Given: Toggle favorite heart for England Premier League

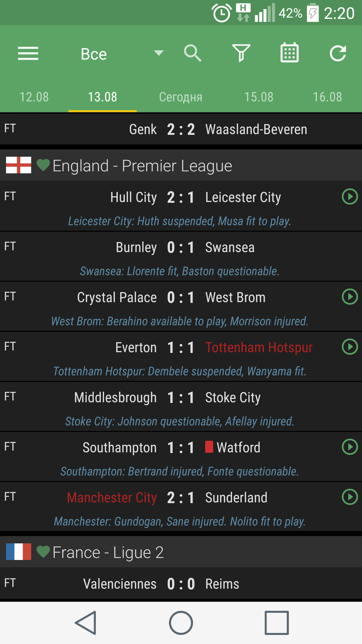Looking at the screenshot, I should pyautogui.click(x=43, y=165).
